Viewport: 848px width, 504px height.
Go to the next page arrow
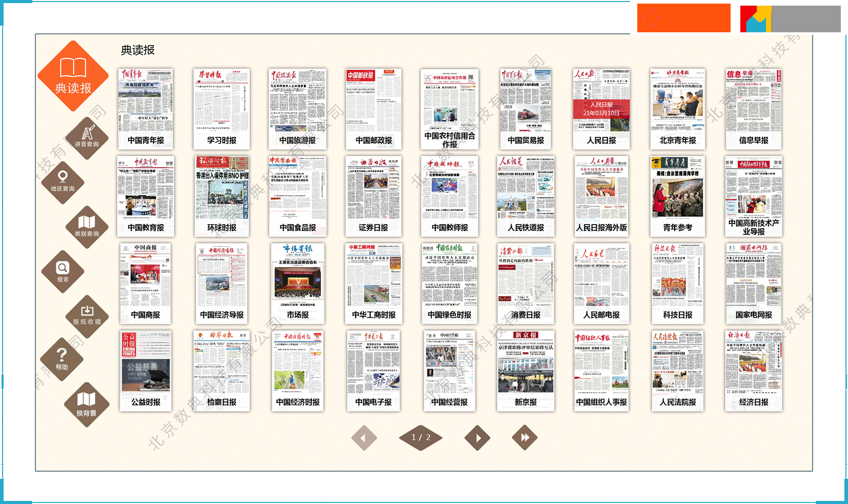pyautogui.click(x=477, y=438)
